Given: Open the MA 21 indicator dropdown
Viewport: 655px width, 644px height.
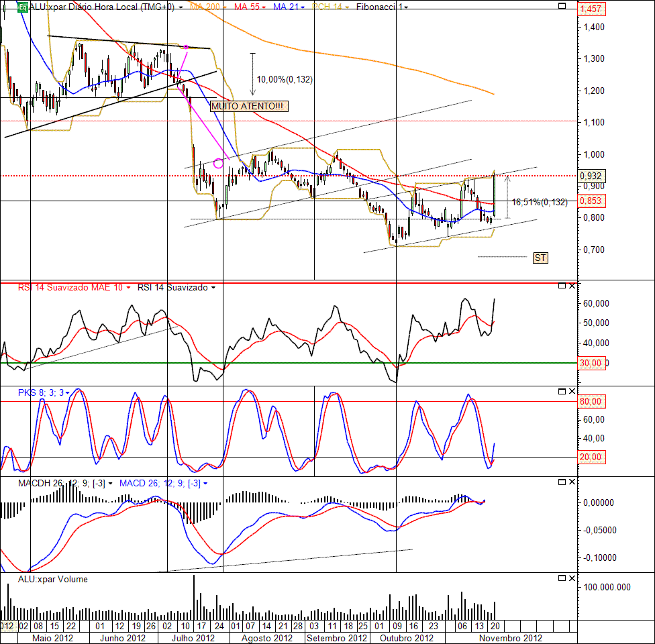Looking at the screenshot, I should pos(303,7).
